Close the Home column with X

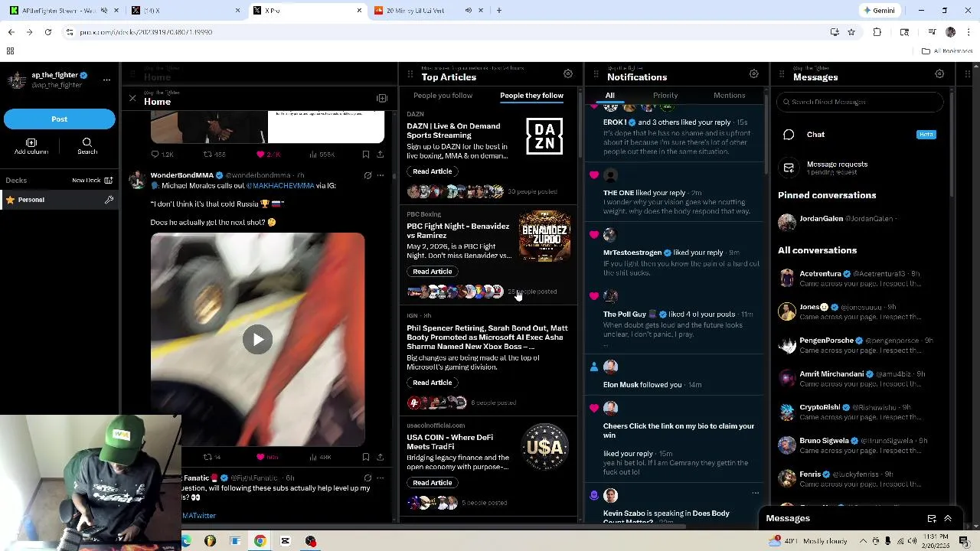click(x=132, y=98)
